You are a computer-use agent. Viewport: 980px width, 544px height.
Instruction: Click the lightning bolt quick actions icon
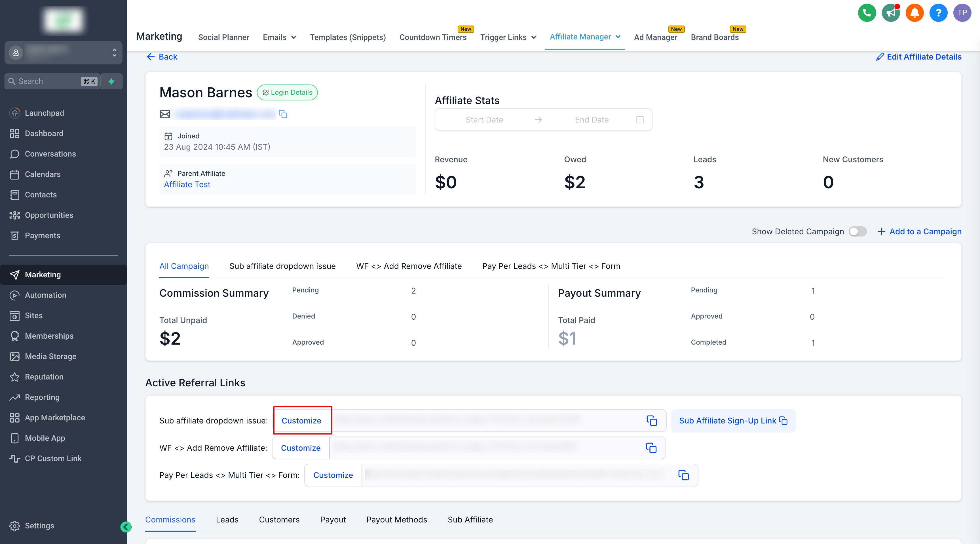click(x=111, y=81)
